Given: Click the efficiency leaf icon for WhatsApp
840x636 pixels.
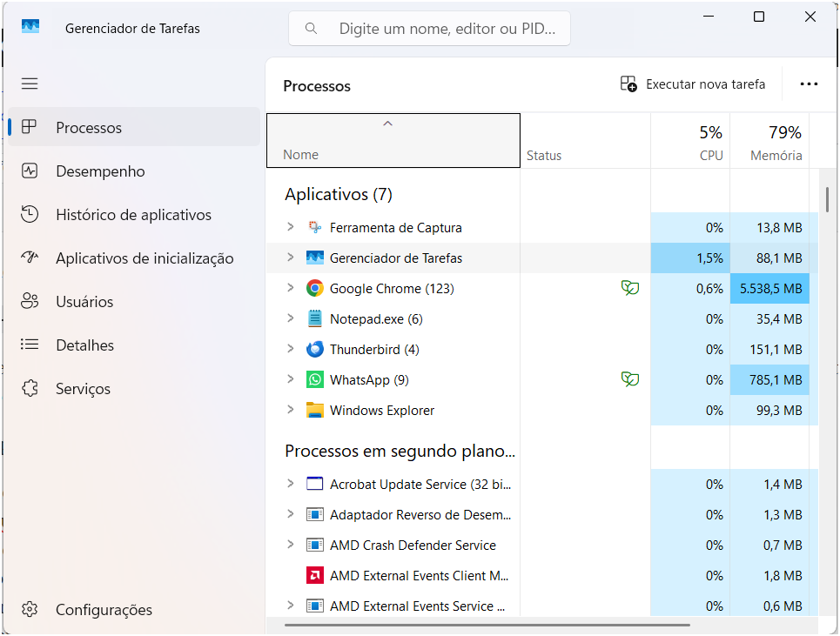Looking at the screenshot, I should 630,379.
